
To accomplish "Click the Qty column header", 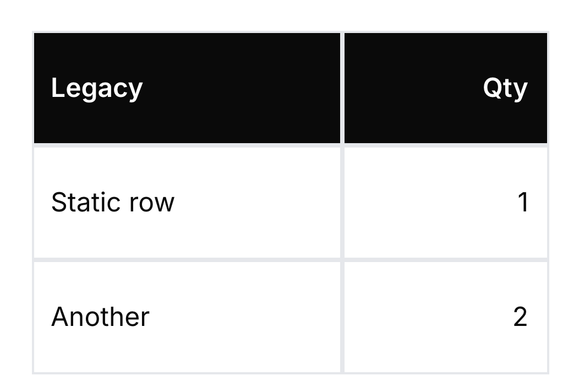I will [x=446, y=88].
